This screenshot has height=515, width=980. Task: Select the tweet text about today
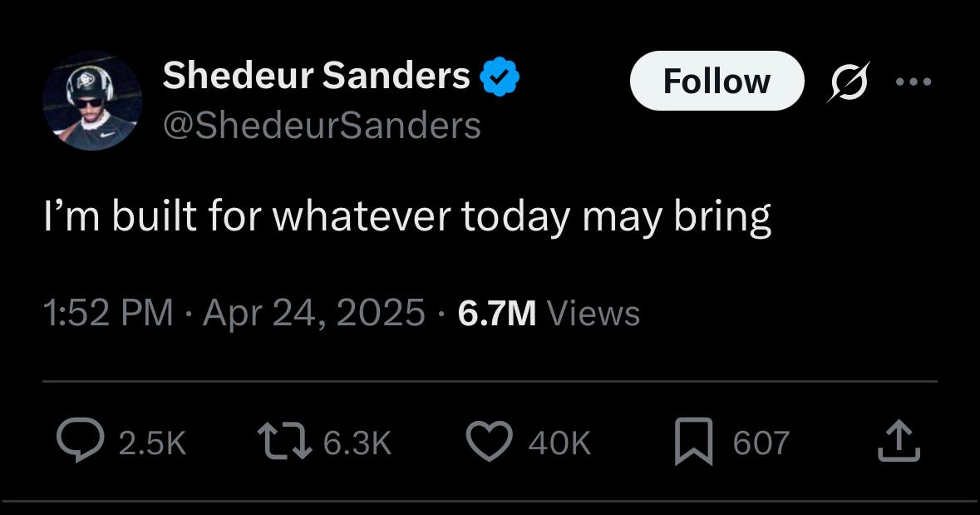pos(407,216)
